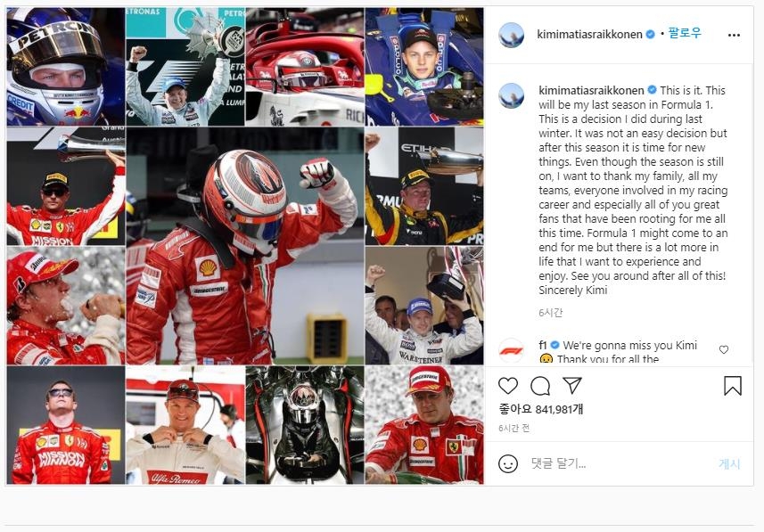Click the f1 account avatar
The width and height of the screenshot is (764, 532).
point(511,350)
